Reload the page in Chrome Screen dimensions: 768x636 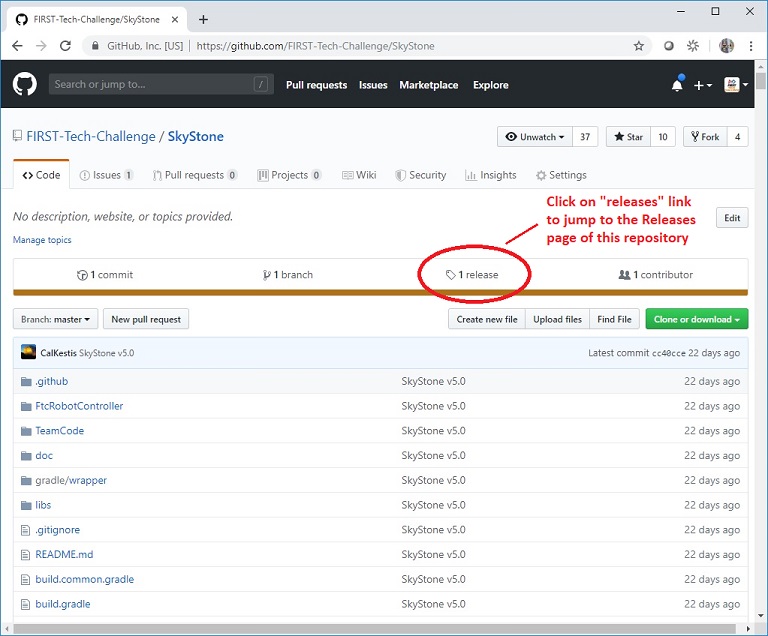pos(66,46)
